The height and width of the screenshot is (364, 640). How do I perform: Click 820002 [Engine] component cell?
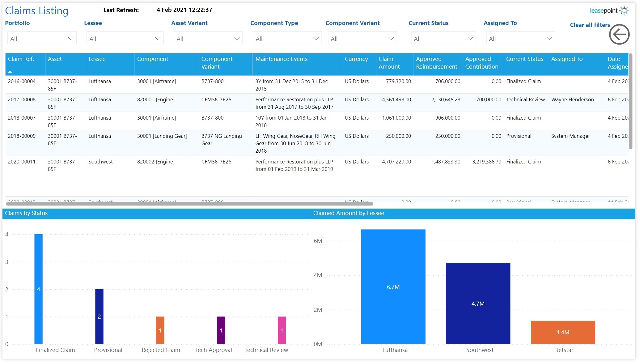[x=156, y=162]
